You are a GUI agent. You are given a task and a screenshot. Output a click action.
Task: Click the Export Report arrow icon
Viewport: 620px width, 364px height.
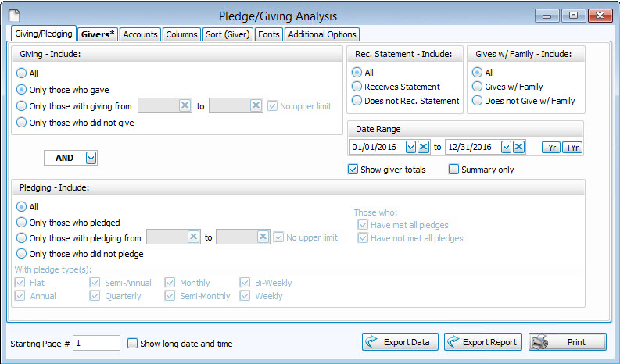pos(455,342)
